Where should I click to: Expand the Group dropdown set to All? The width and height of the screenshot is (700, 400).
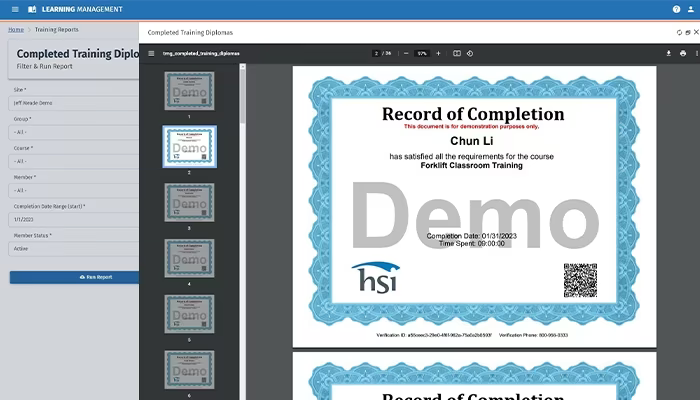(x=74, y=132)
